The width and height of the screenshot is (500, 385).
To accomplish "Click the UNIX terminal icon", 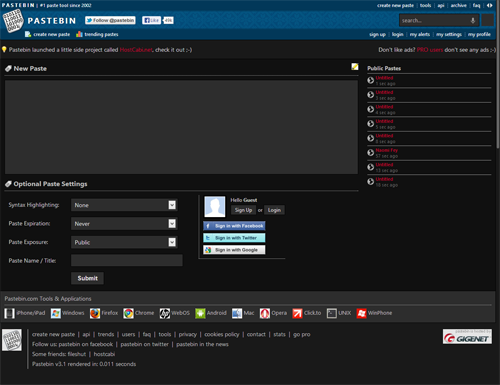I will (x=332, y=313).
